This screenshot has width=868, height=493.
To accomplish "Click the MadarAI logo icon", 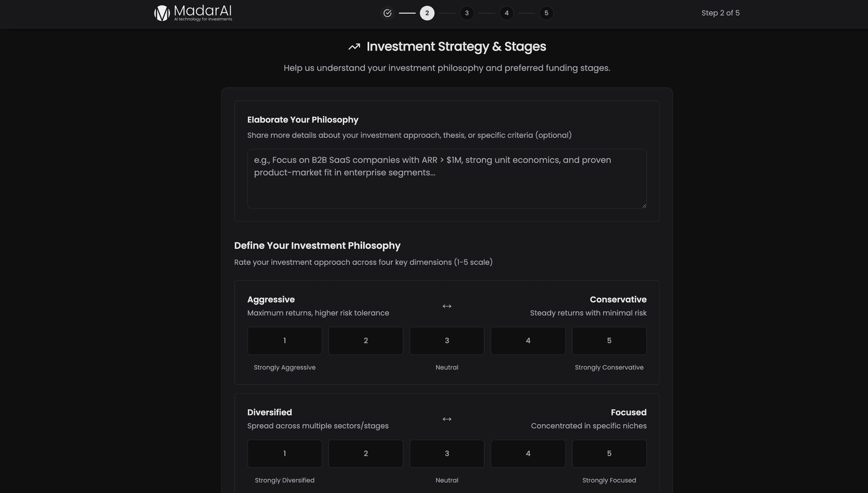I will point(162,13).
